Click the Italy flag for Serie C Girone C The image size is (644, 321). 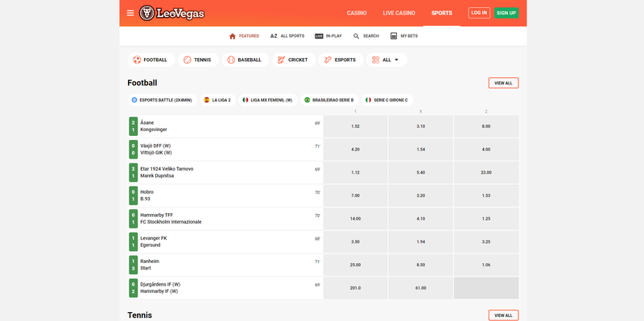pyautogui.click(x=369, y=100)
